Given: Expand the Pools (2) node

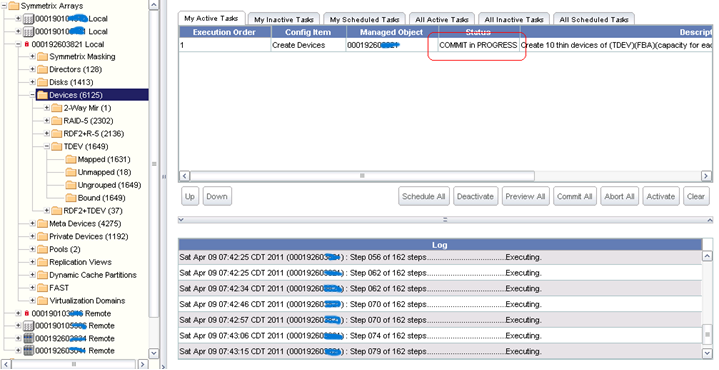Looking at the screenshot, I should 33,249.
